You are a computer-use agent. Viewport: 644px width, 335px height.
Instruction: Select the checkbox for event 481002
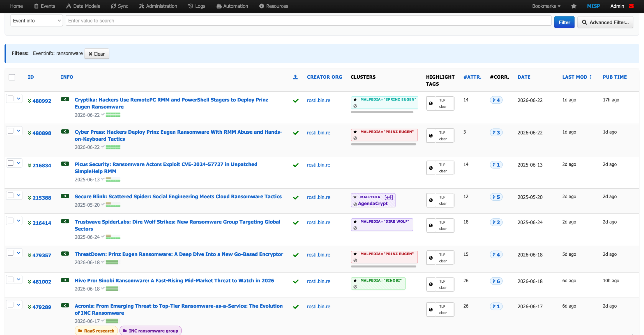tap(11, 279)
